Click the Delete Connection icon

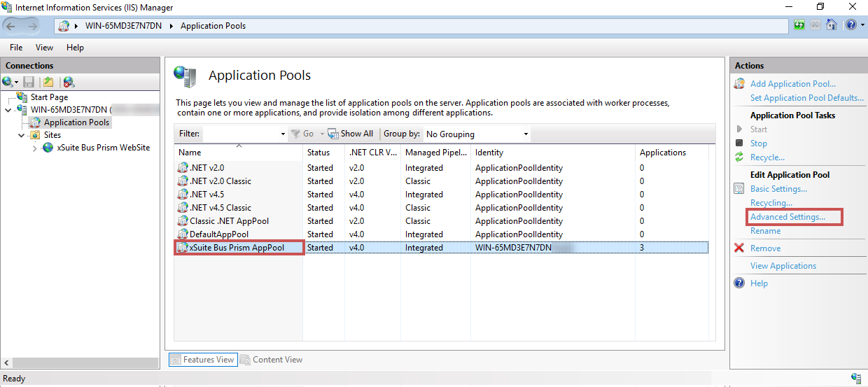69,82
